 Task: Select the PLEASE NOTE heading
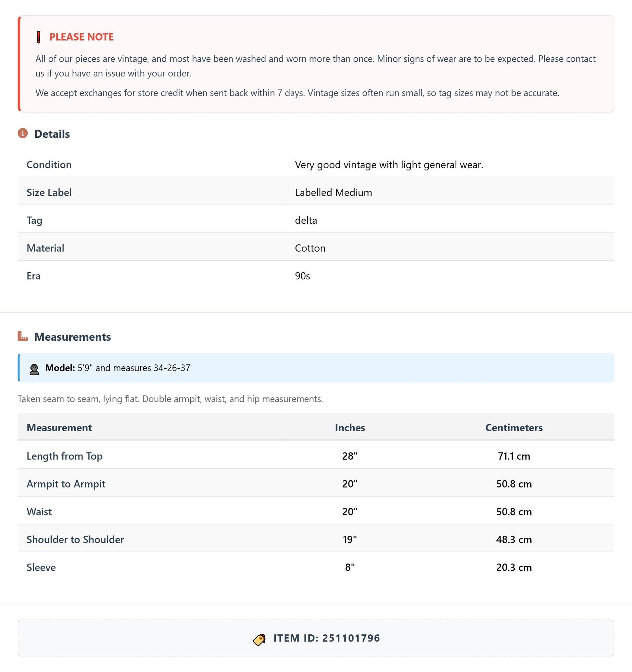pos(82,37)
